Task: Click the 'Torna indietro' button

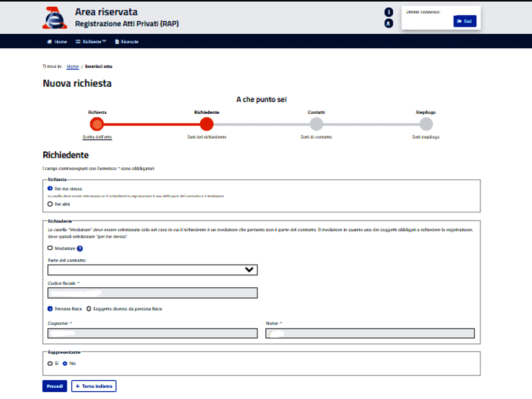Action: [x=94, y=386]
